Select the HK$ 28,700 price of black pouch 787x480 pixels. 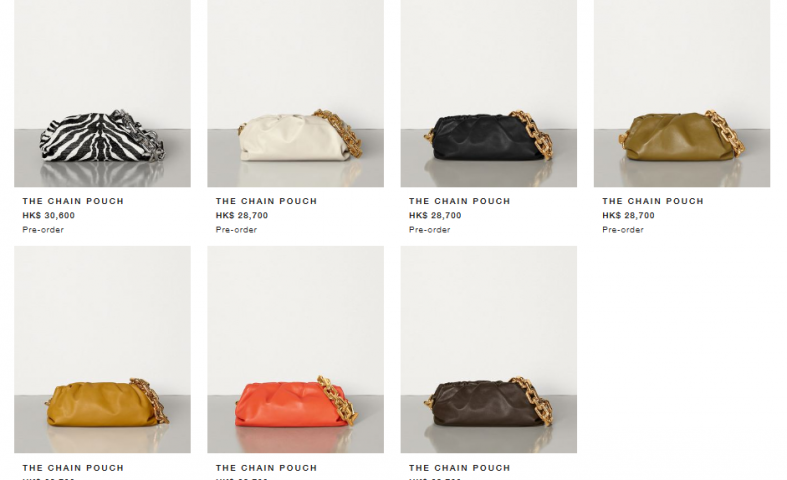point(435,215)
